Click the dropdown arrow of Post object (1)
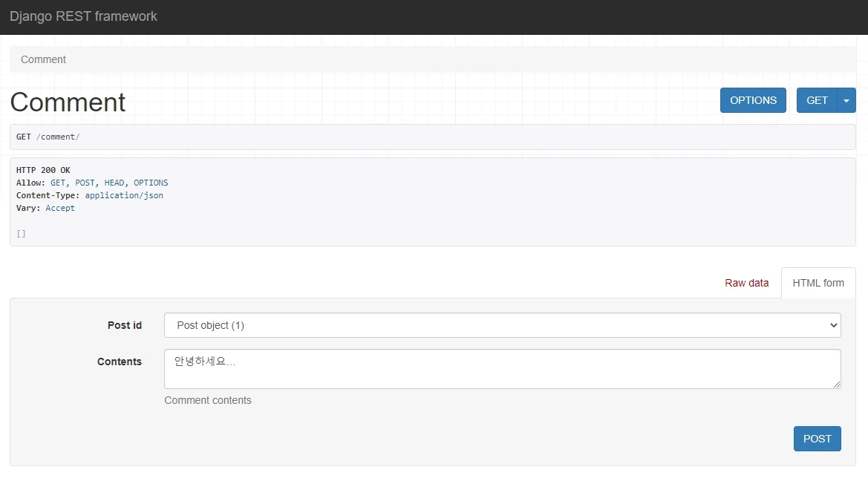Viewport: 868px width, 484px height. [832, 325]
